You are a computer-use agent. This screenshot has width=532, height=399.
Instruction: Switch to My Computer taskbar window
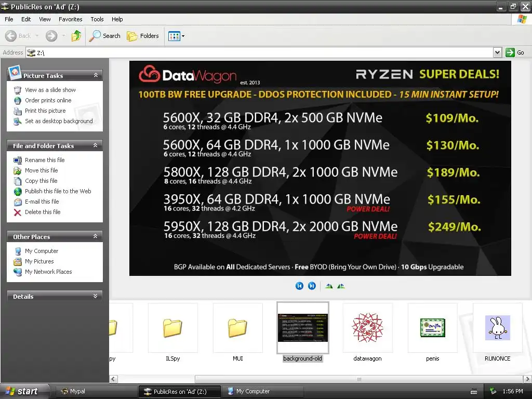[262, 392]
